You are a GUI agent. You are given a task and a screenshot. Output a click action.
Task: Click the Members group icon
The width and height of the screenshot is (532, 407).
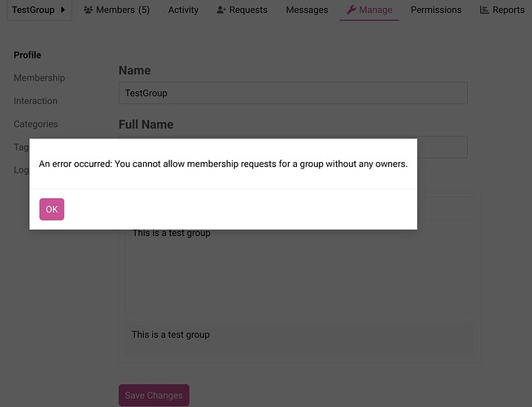click(x=88, y=10)
